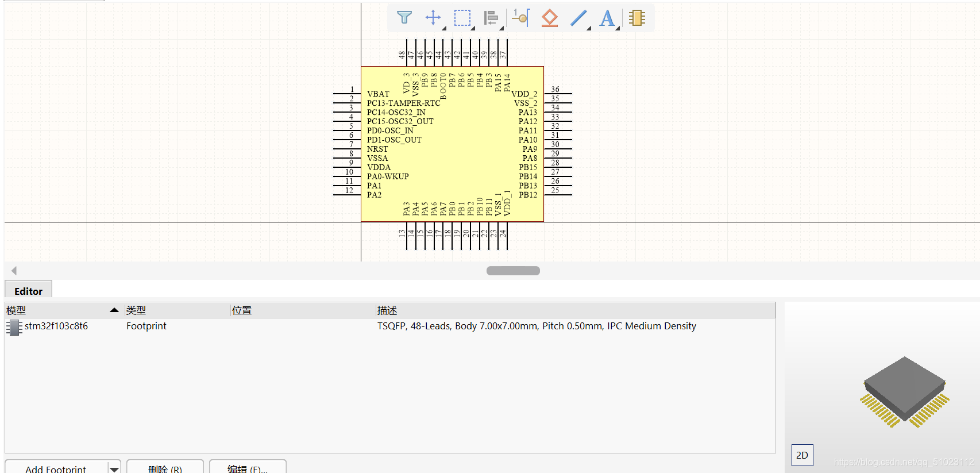Click the footprint model icon beside stm32f103c8t6
Image resolution: width=980 pixels, height=473 pixels.
[x=14, y=327]
